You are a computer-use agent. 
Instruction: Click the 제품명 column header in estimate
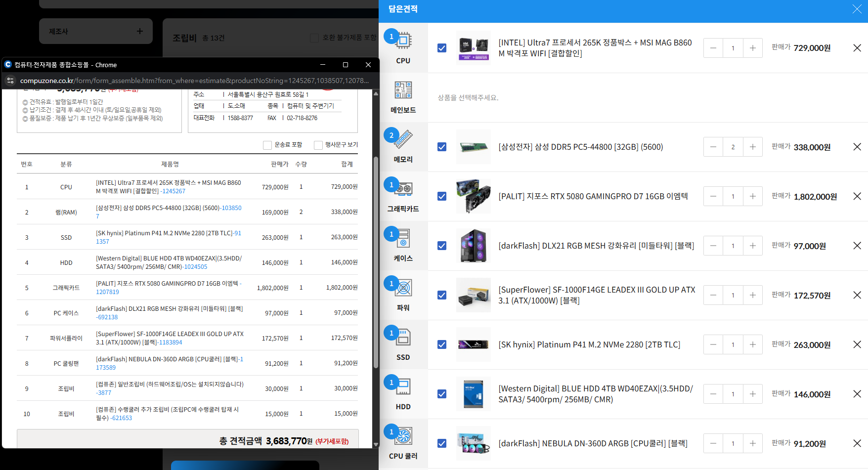tap(170, 164)
